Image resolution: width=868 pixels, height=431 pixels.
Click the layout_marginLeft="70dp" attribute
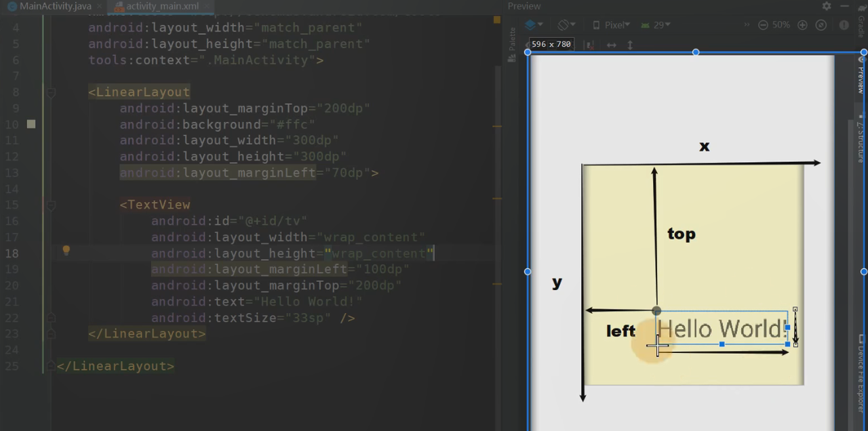[x=245, y=173]
